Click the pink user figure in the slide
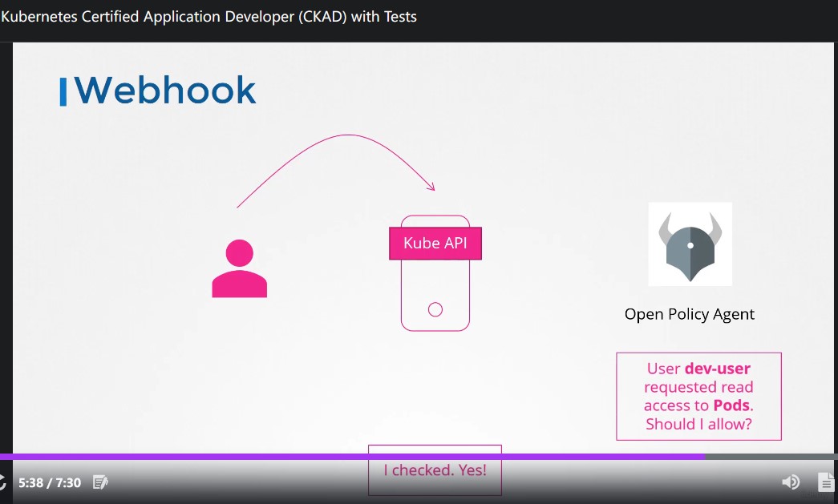Screen dimensions: 838x504 [x=240, y=268]
